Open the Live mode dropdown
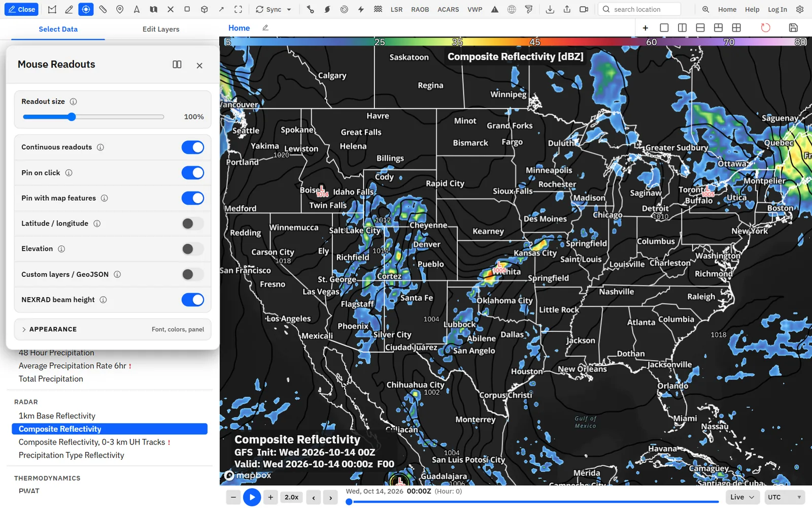 [x=742, y=497]
